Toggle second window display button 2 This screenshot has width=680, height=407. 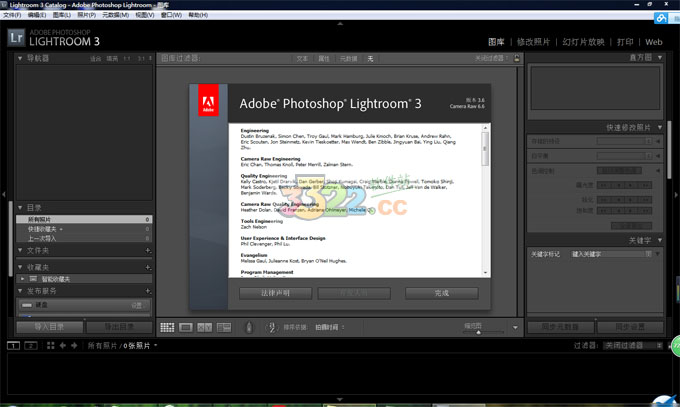(x=31, y=345)
